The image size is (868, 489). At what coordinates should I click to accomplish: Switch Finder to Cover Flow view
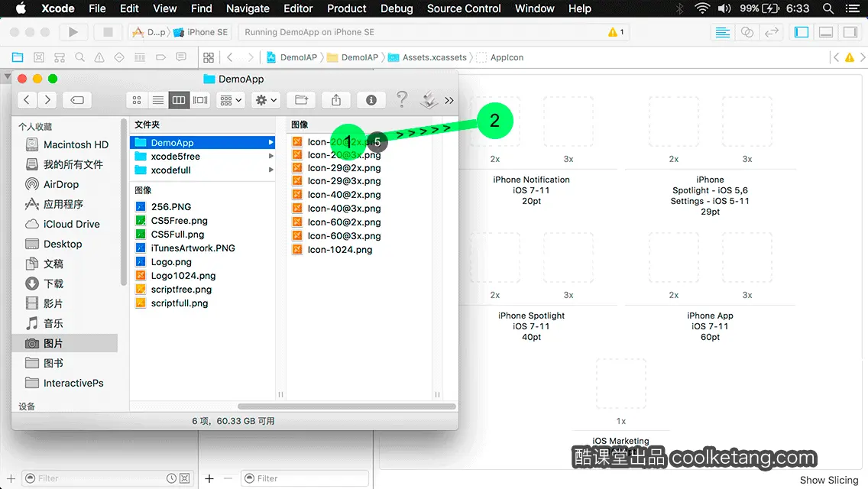[200, 100]
